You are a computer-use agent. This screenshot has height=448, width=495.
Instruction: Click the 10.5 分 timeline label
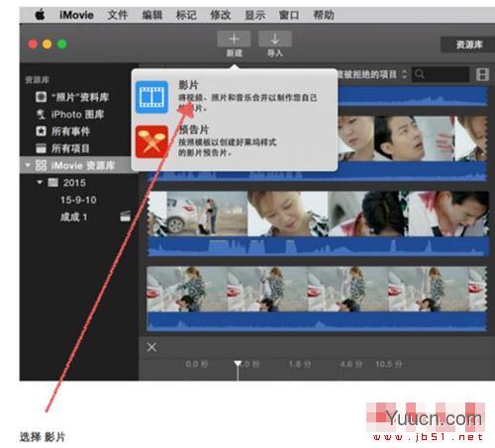[389, 364]
